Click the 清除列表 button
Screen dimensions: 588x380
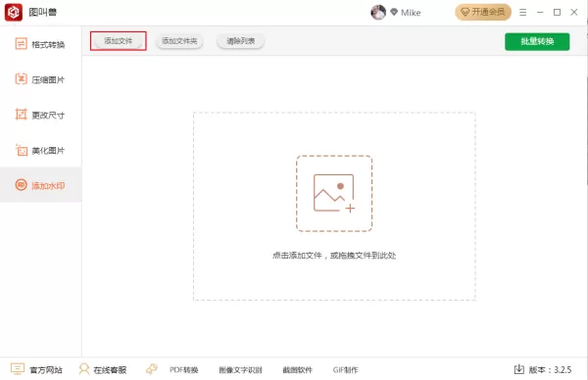coord(241,41)
